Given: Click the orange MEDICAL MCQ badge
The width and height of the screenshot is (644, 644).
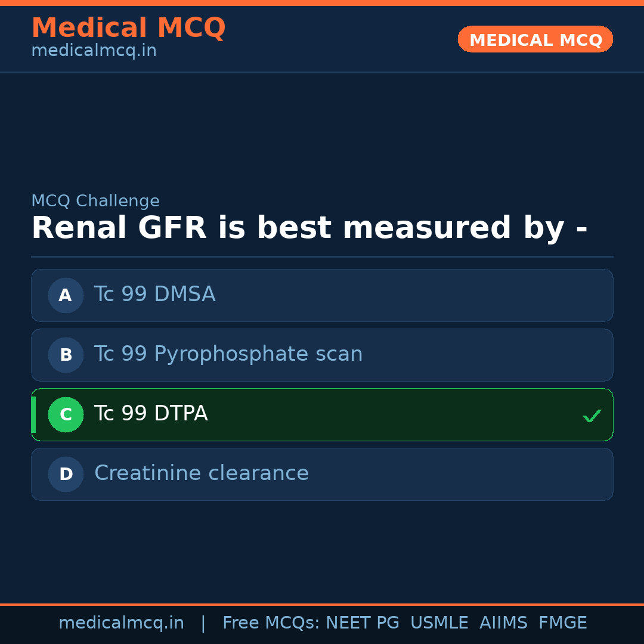Looking at the screenshot, I should [x=535, y=39].
